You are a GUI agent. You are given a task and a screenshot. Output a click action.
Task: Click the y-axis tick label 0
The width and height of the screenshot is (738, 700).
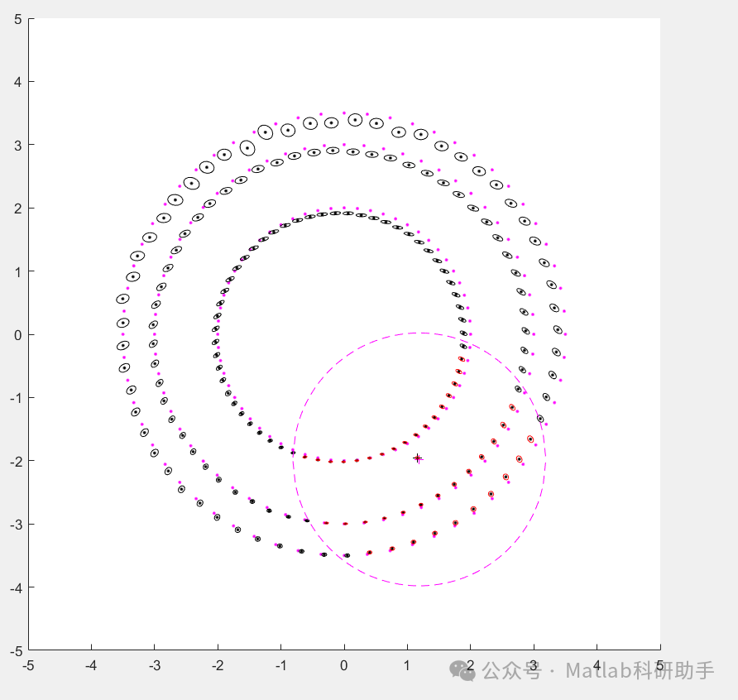[x=18, y=335]
